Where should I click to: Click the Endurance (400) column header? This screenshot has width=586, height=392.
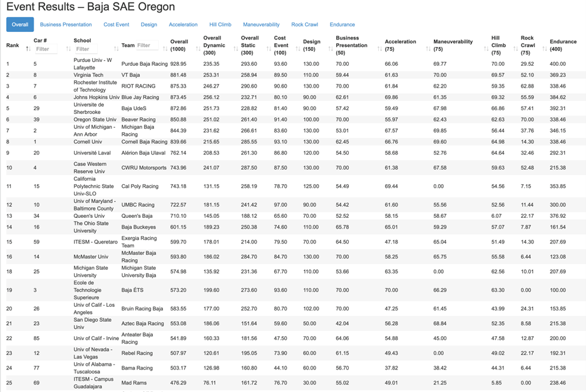tap(563, 45)
